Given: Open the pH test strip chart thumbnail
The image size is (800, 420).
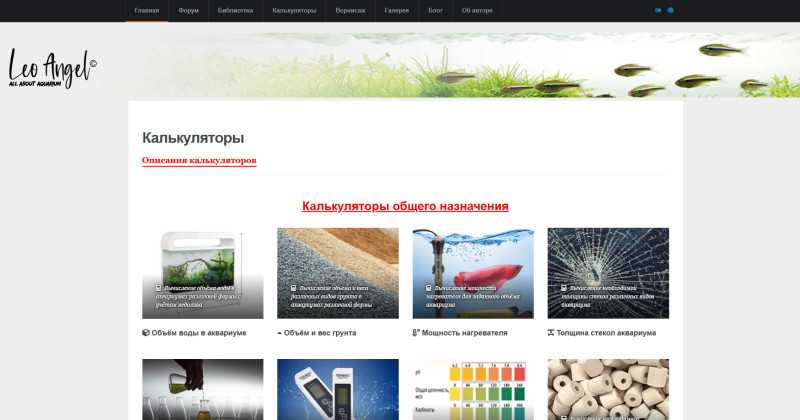Looking at the screenshot, I should point(473,389).
